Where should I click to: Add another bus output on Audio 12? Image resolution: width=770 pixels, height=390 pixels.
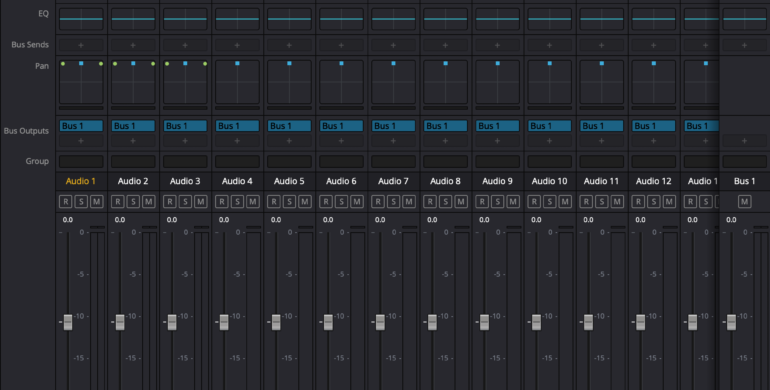654,141
